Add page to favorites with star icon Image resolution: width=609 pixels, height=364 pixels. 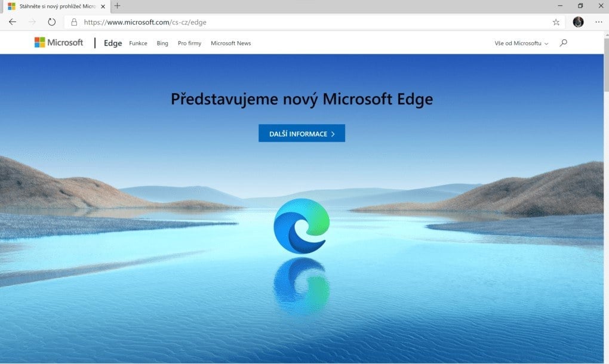click(556, 22)
